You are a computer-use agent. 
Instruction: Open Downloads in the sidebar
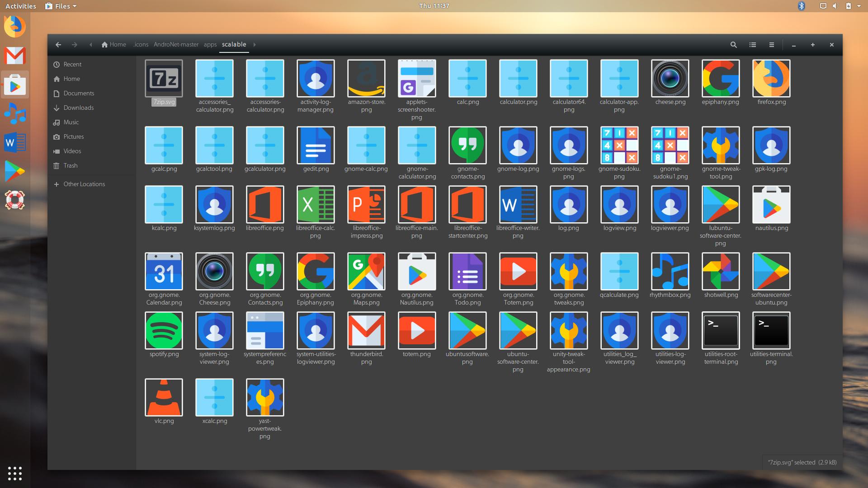(x=78, y=108)
